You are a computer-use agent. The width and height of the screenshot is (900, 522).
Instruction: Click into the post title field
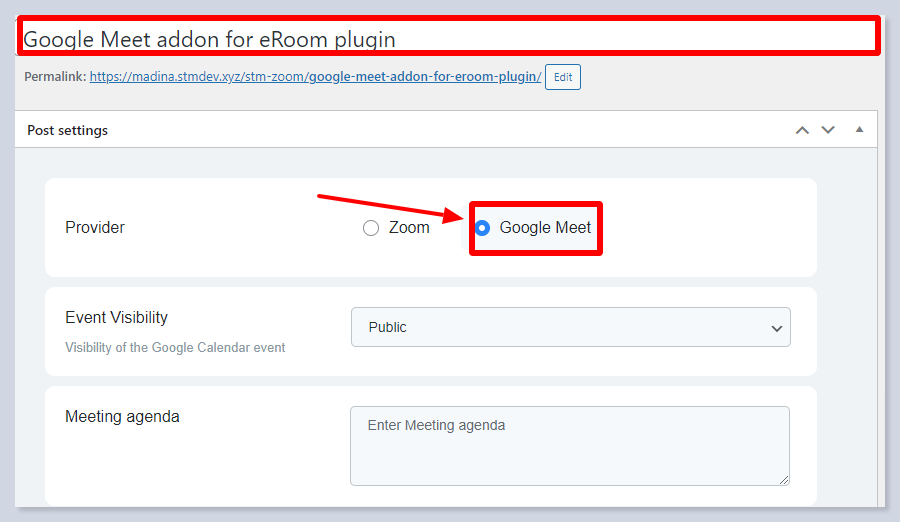(448, 39)
